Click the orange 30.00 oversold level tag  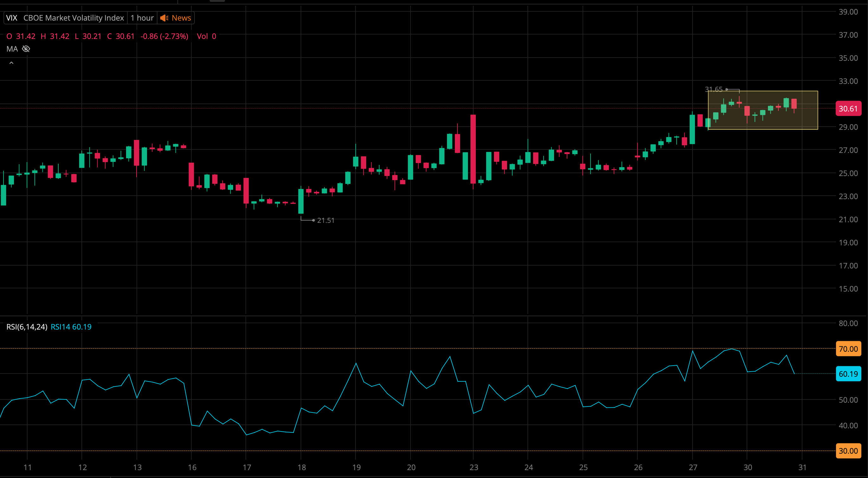848,451
